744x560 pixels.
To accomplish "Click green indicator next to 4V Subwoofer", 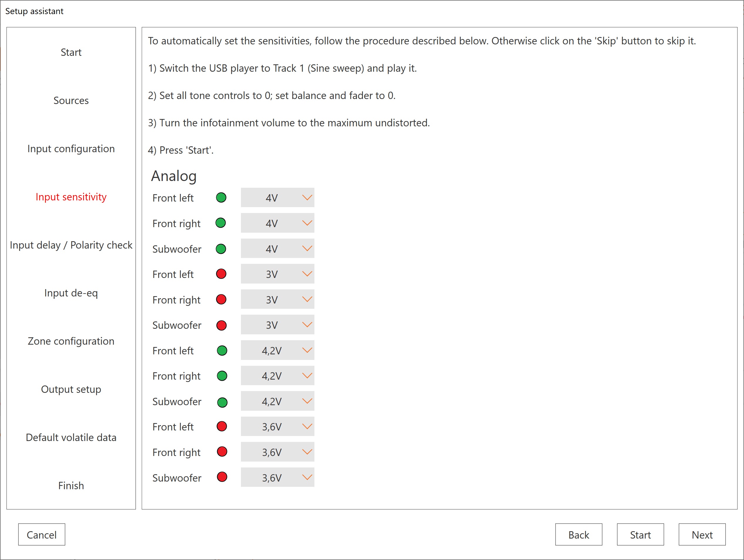I will click(x=221, y=249).
